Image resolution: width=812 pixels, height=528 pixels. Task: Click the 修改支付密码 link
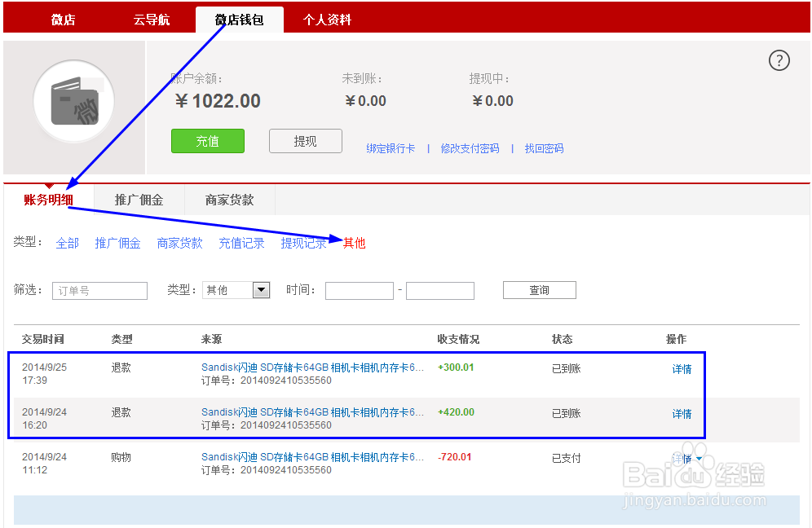470,148
